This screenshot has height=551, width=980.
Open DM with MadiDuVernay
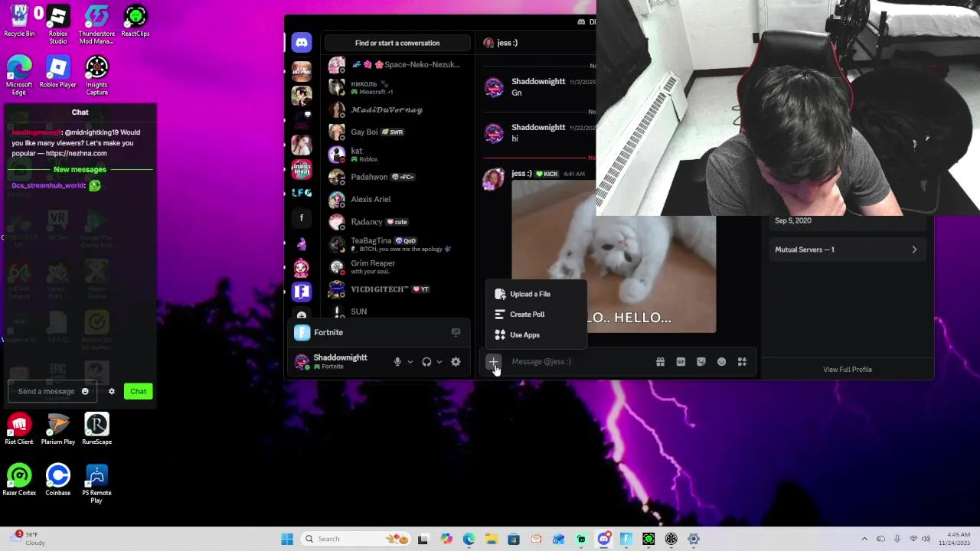click(x=398, y=109)
